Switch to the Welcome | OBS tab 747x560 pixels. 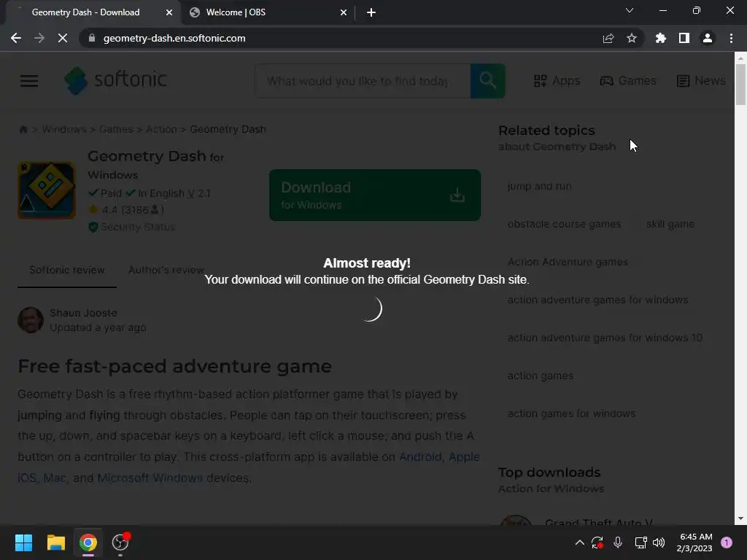(268, 12)
